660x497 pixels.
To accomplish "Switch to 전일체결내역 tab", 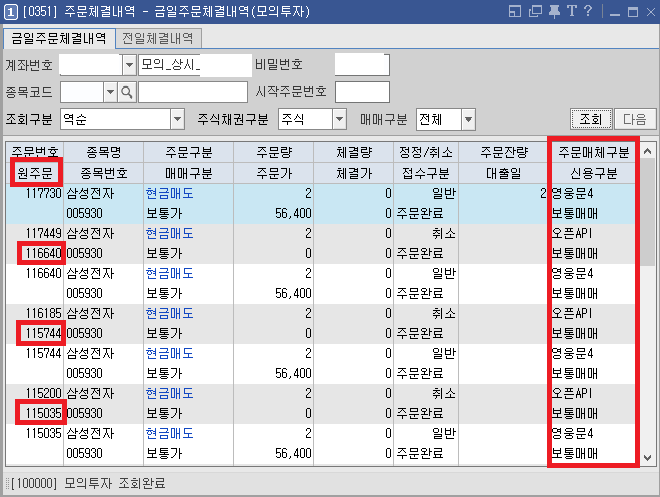I will click(x=158, y=38).
